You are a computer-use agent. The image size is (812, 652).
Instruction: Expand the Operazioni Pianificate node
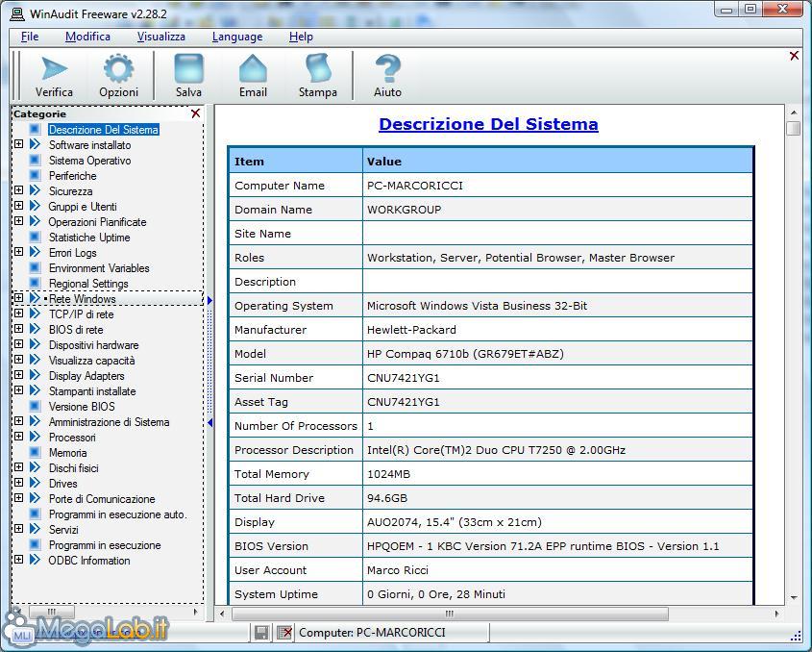click(x=18, y=221)
